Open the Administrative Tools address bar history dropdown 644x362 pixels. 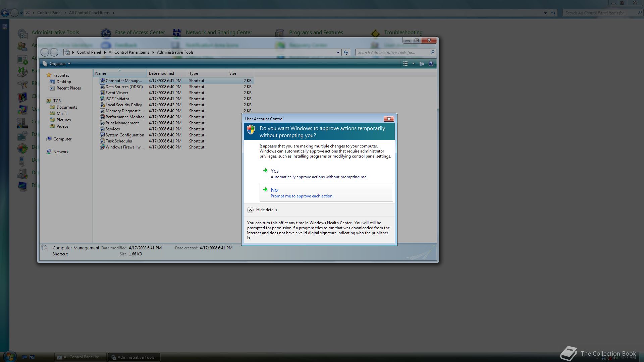pyautogui.click(x=338, y=52)
